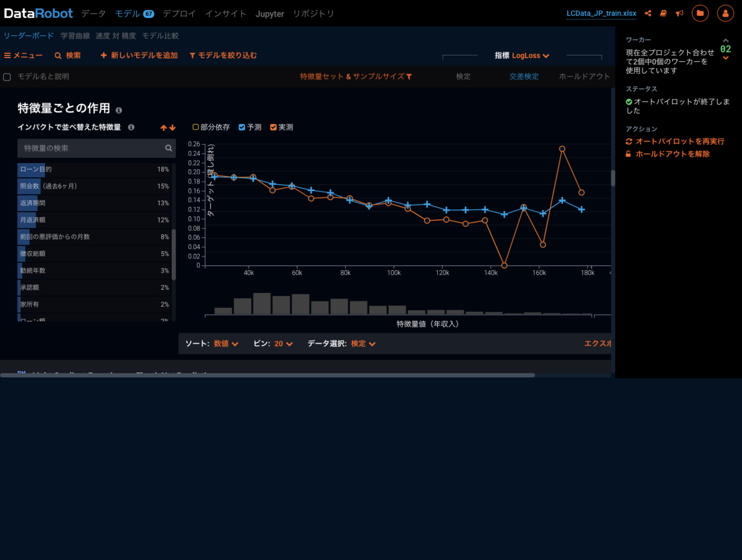Screen dimensions: 742x560
Task: Open the 速度 対 精度 sub-tab
Action: [x=116, y=36]
